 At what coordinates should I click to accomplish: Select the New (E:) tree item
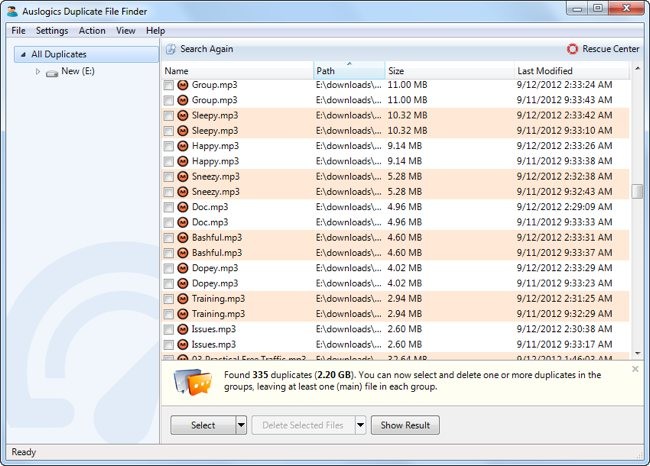coord(78,71)
